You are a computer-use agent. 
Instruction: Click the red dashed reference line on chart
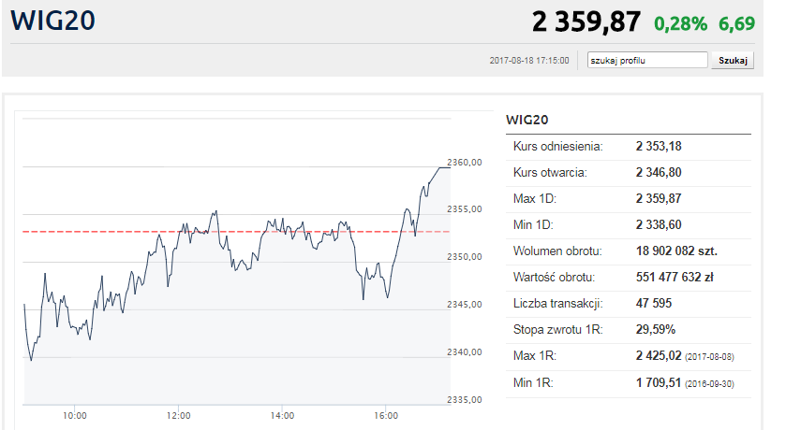point(100,231)
